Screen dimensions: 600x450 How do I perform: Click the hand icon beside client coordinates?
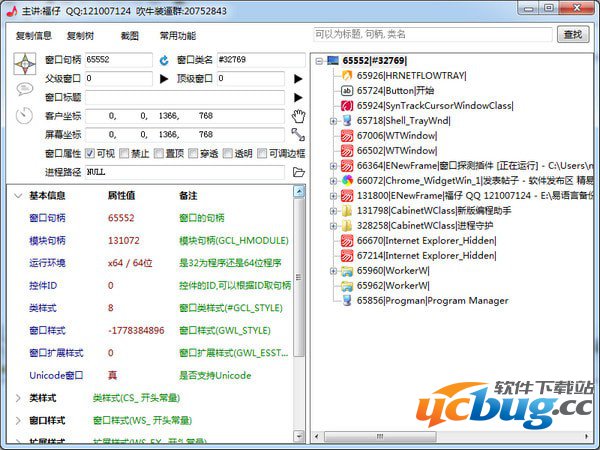click(x=298, y=116)
